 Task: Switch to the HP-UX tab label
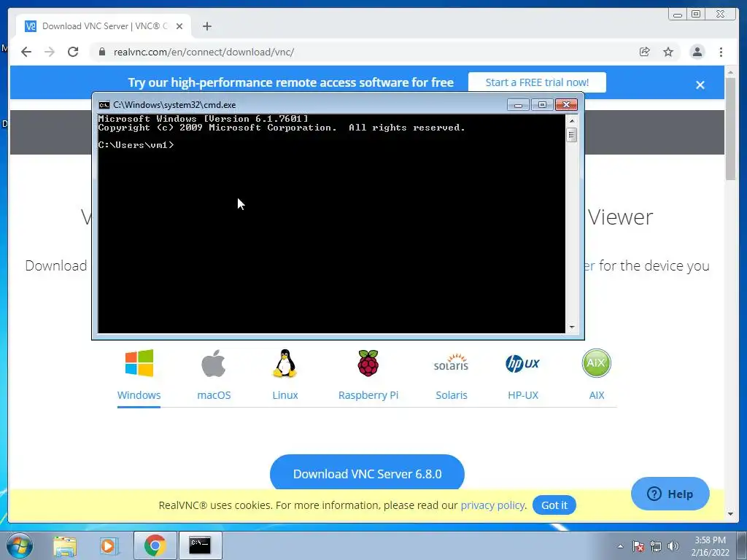click(522, 395)
